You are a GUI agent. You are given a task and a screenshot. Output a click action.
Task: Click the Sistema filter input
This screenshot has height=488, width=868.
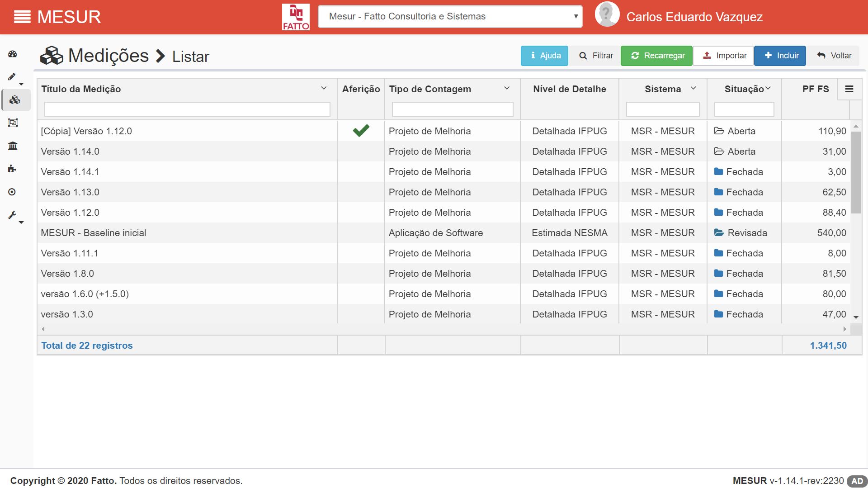point(663,109)
